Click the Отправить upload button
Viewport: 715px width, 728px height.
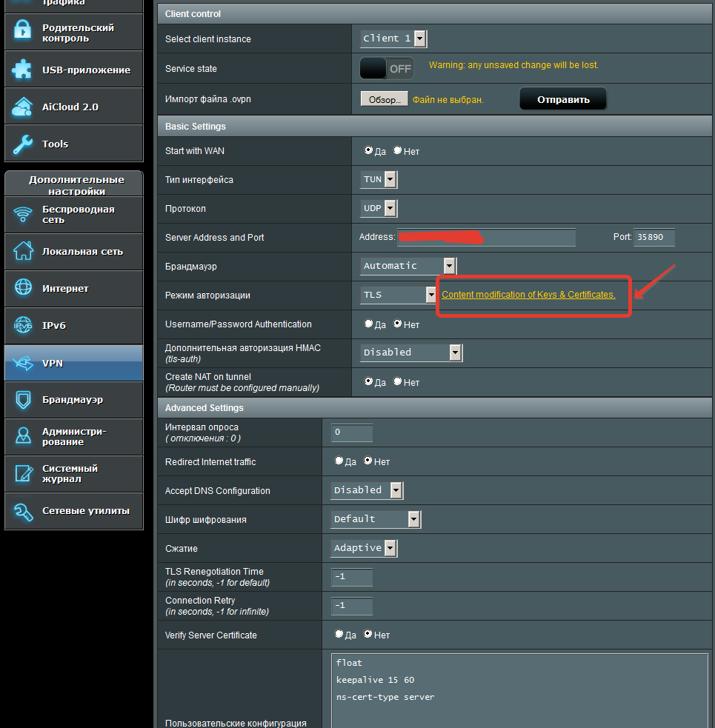point(563,99)
